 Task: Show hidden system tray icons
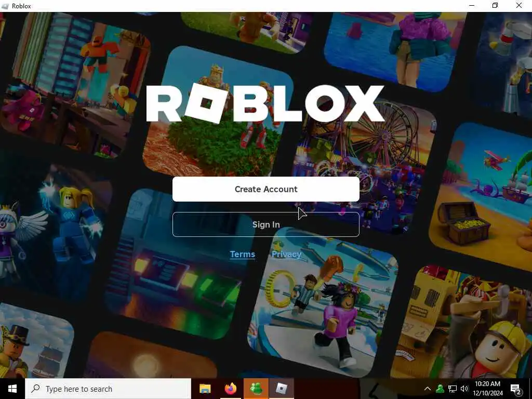click(x=428, y=389)
